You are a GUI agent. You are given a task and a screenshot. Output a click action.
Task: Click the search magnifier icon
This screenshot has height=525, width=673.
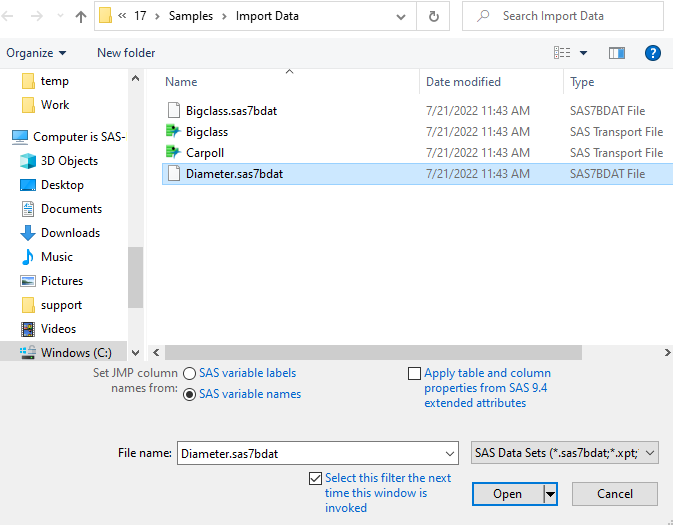[483, 16]
